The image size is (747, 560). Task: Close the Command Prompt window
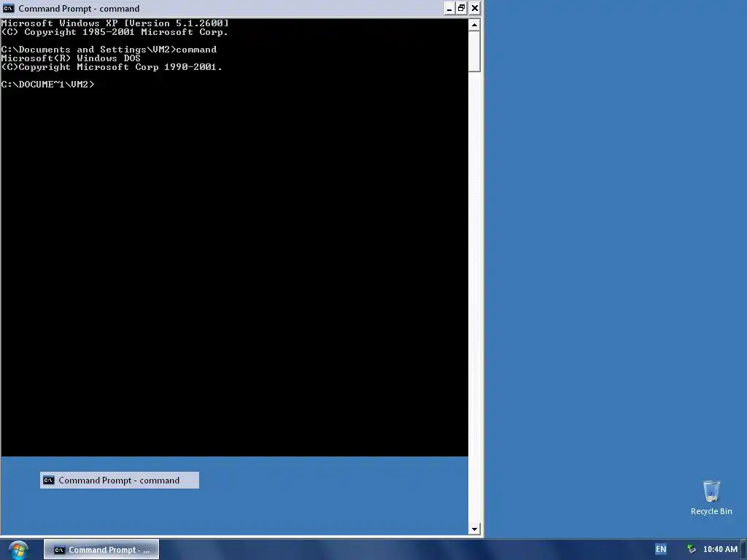(x=474, y=8)
